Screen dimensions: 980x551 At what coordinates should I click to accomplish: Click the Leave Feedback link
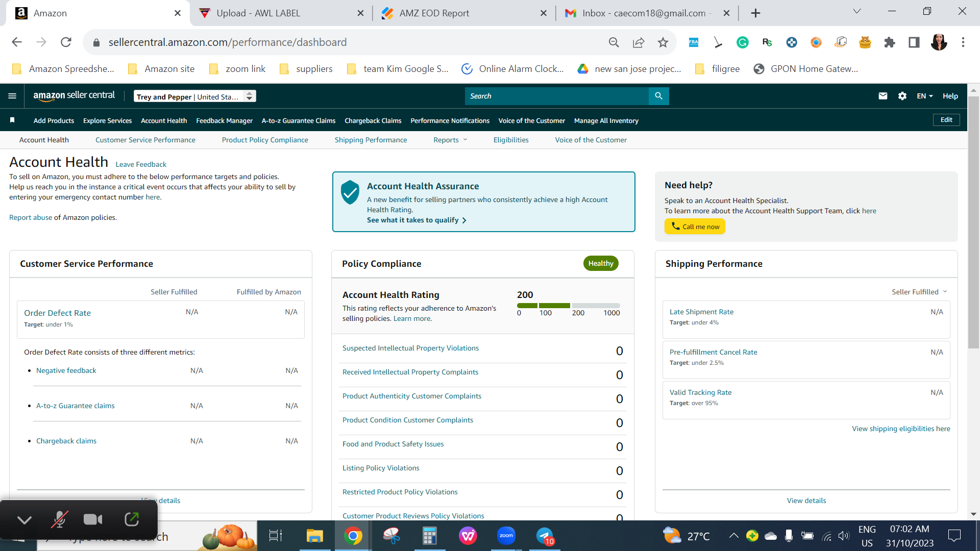coord(141,164)
